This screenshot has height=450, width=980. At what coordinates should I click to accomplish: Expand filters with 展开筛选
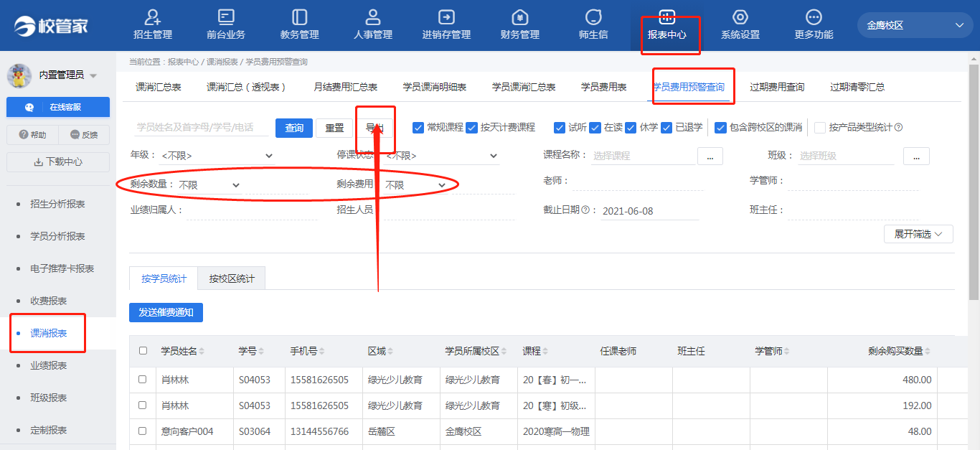[x=918, y=234]
